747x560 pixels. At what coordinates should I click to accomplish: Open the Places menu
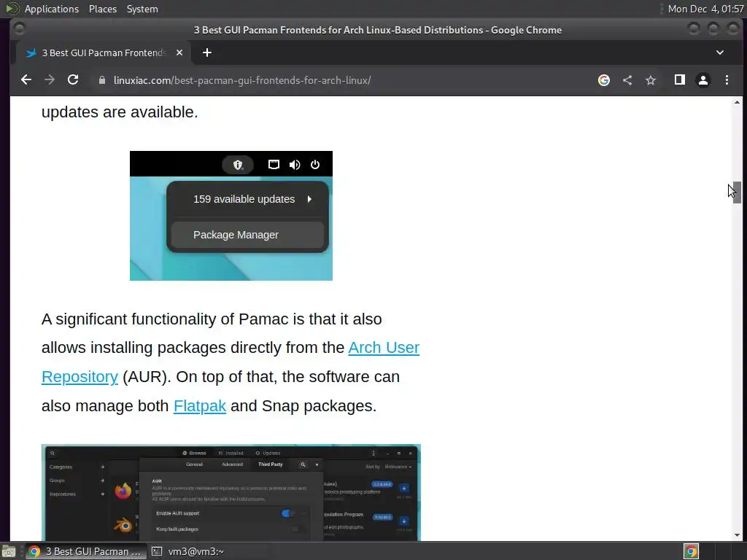pyautogui.click(x=103, y=9)
